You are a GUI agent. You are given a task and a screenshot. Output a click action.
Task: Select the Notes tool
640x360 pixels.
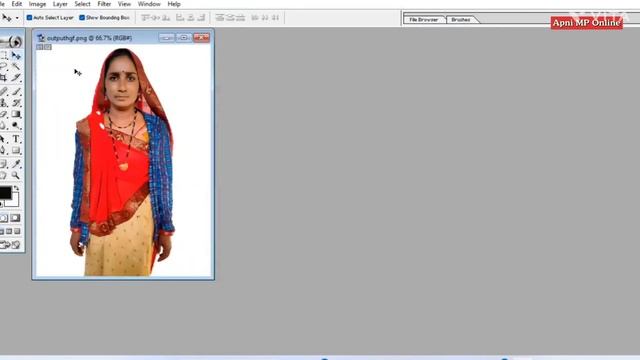(4, 164)
